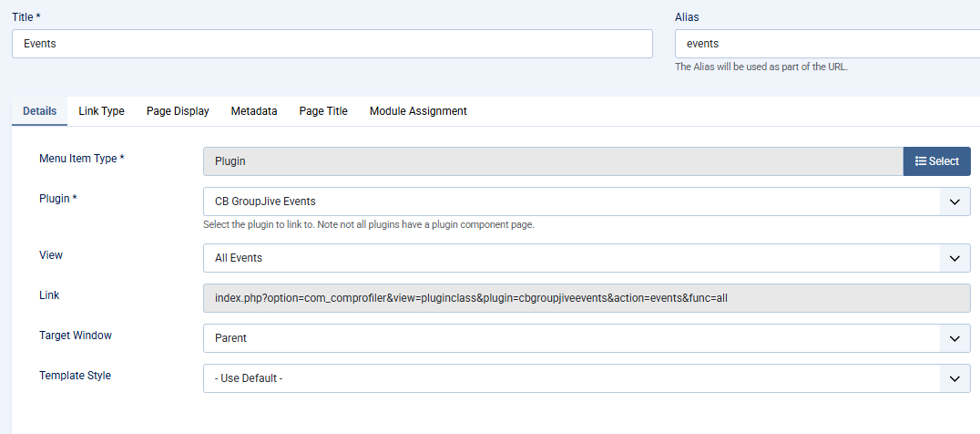Click the read-only Link URL field
Viewport: 980px width, 434px height.
[x=587, y=298]
